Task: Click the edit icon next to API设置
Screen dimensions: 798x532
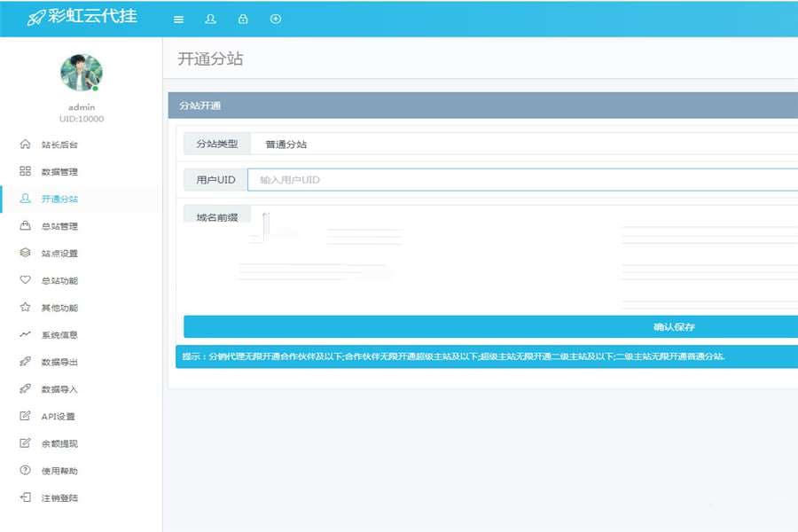Action: [x=25, y=416]
